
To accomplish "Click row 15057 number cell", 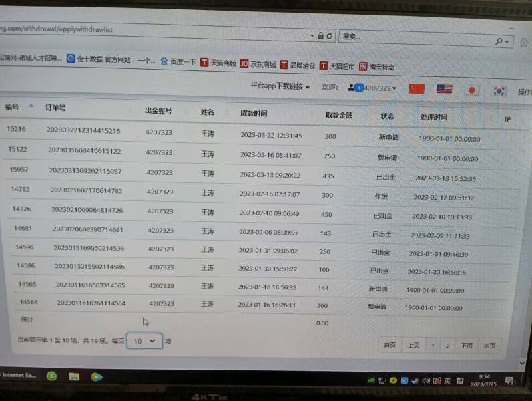I will [x=19, y=169].
